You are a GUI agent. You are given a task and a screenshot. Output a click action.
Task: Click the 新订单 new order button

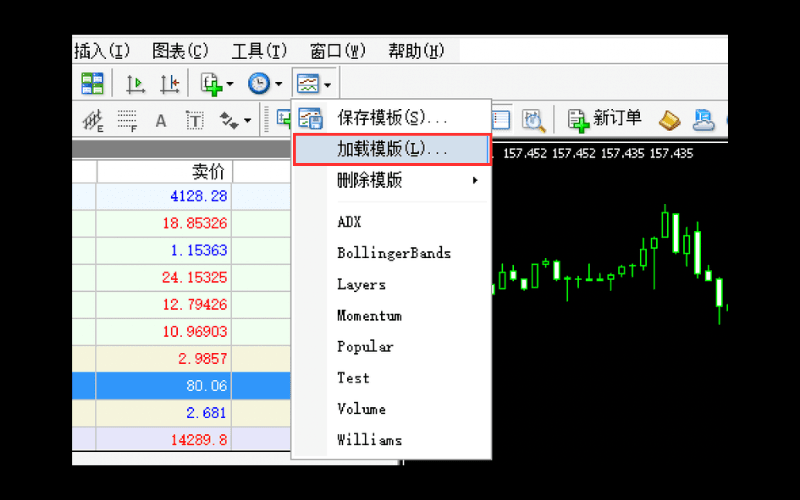(605, 119)
